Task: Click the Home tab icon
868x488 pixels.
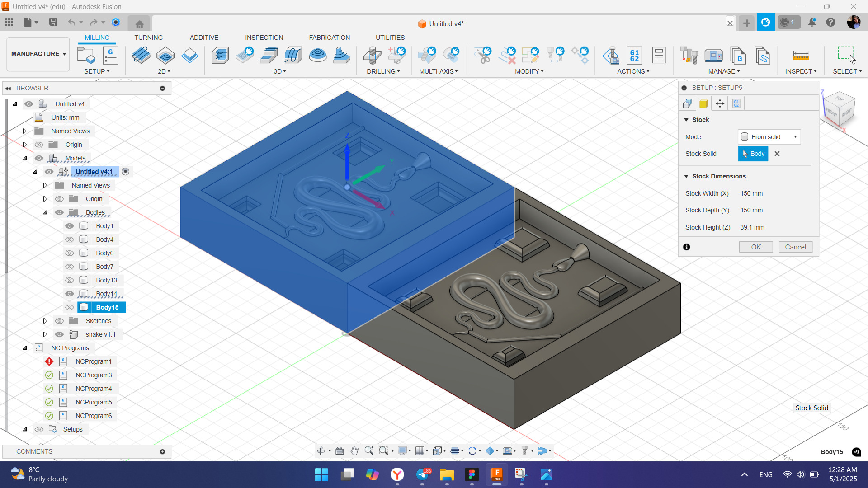Action: (x=139, y=23)
